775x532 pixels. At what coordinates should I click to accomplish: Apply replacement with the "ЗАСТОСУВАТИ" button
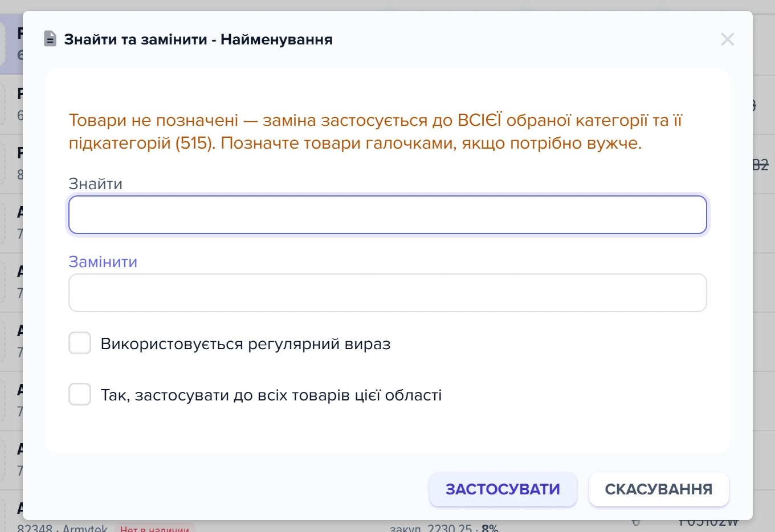[x=503, y=489]
